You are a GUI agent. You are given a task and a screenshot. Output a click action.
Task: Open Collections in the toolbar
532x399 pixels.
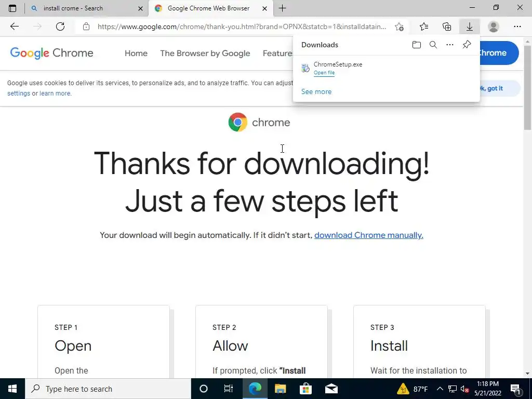447,26
